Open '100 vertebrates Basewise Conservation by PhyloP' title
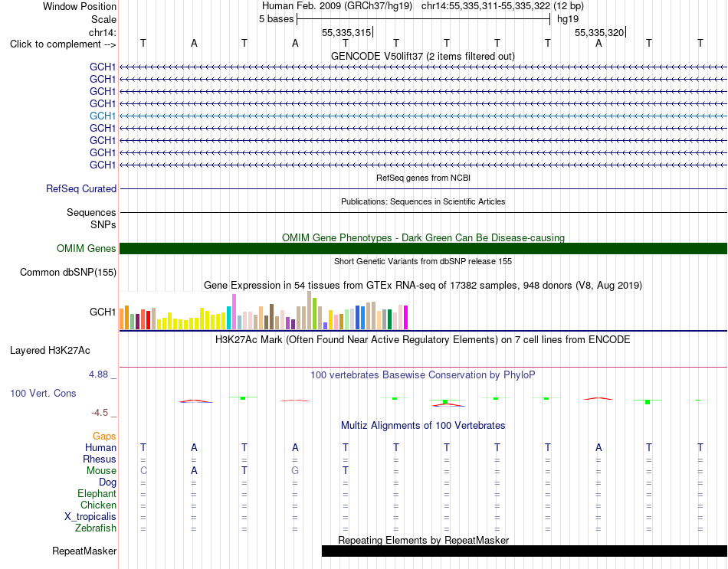Screen dimensions: 728x569 coord(423,374)
